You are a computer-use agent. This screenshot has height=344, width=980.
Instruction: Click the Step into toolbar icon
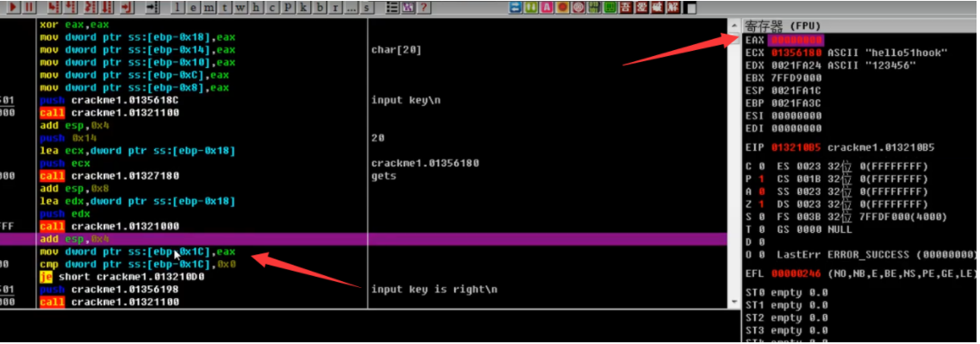54,8
